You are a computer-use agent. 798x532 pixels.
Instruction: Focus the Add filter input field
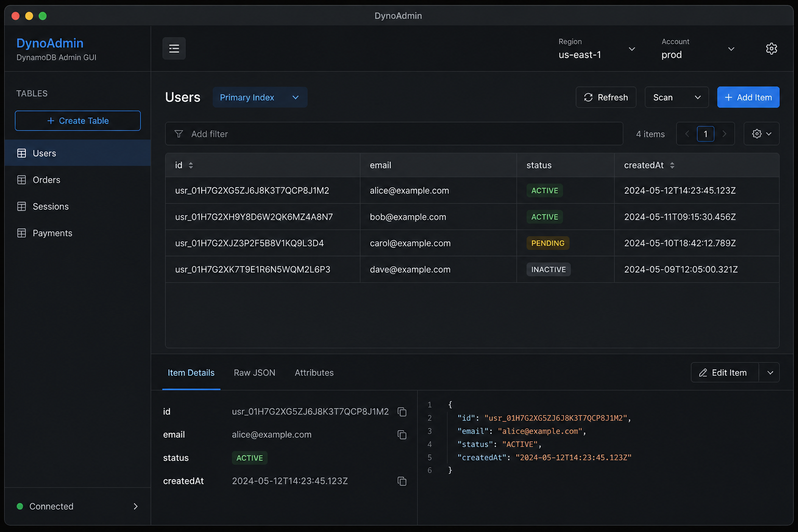pos(394,134)
